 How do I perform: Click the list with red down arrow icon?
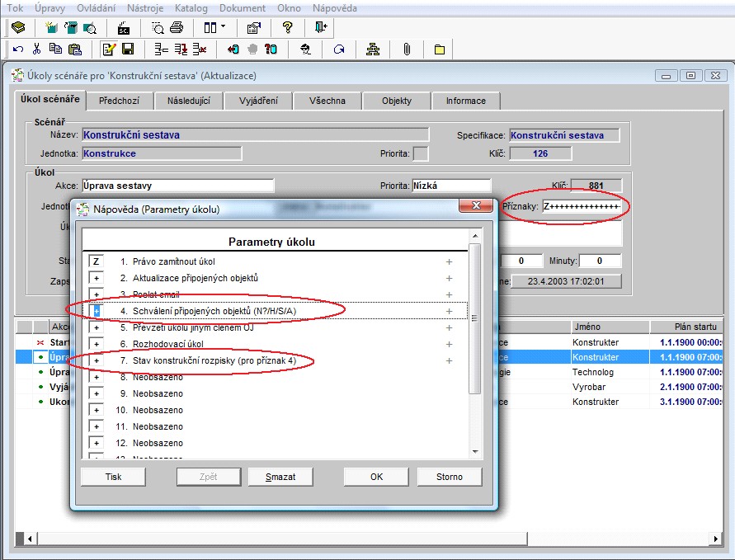(x=181, y=49)
